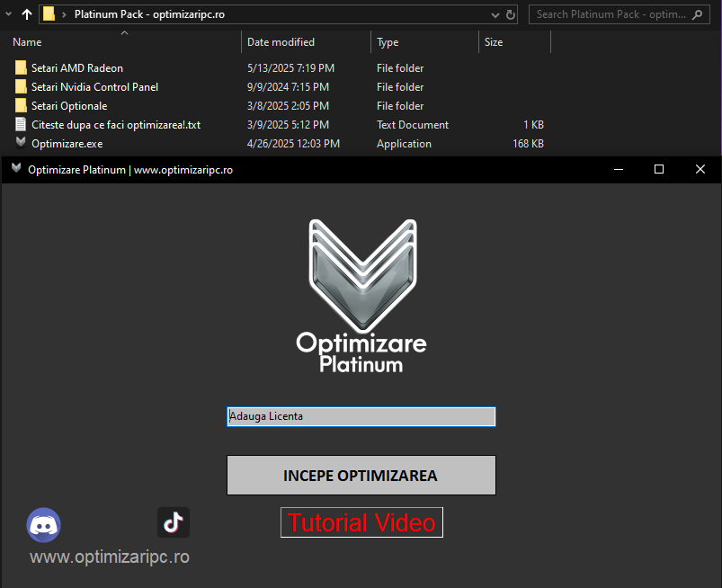Sort files by Name column
The height and width of the screenshot is (588, 722).
point(27,42)
